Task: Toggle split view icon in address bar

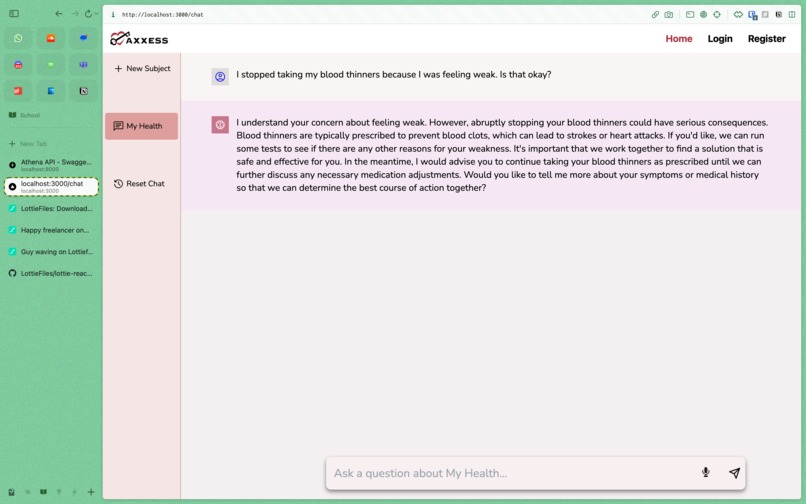Action: [x=792, y=14]
